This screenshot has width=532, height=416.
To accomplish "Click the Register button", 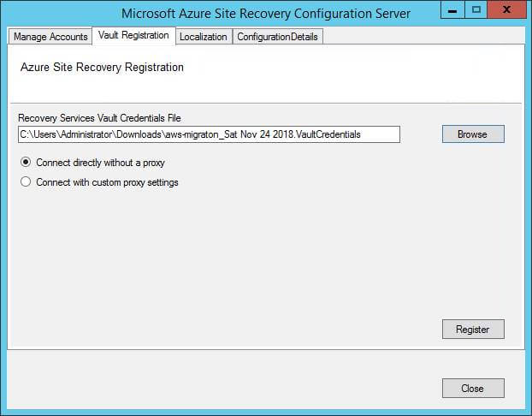I will click(x=473, y=329).
